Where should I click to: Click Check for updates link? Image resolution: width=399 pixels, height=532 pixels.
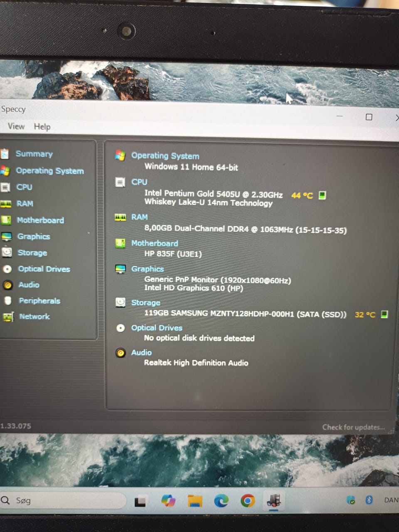[354, 427]
